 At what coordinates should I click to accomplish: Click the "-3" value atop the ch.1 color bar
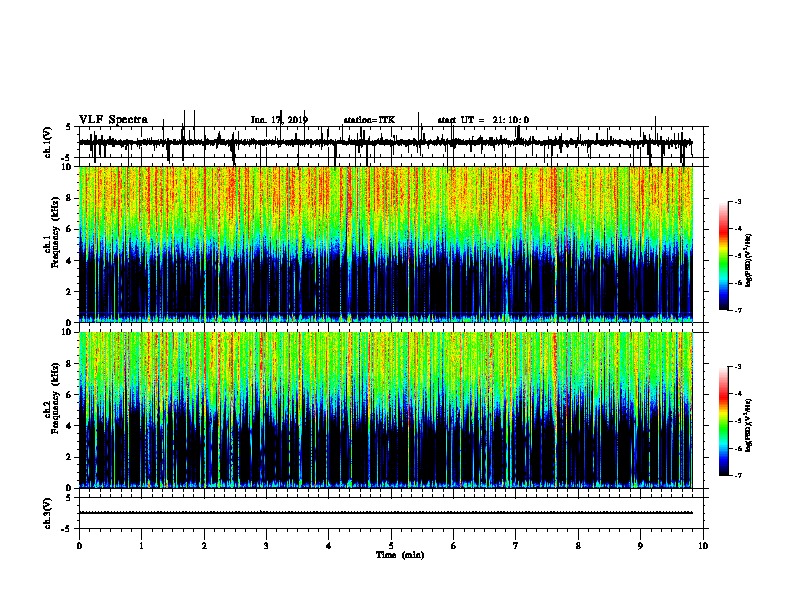pos(738,201)
